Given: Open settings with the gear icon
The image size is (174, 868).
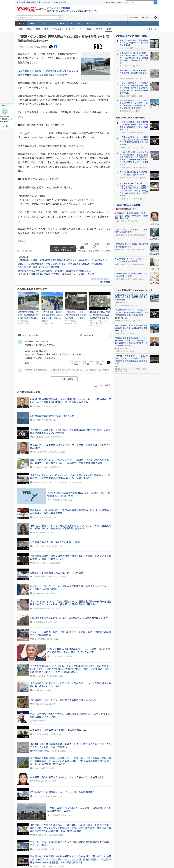Looking at the screenshot, I should [x=155, y=18].
